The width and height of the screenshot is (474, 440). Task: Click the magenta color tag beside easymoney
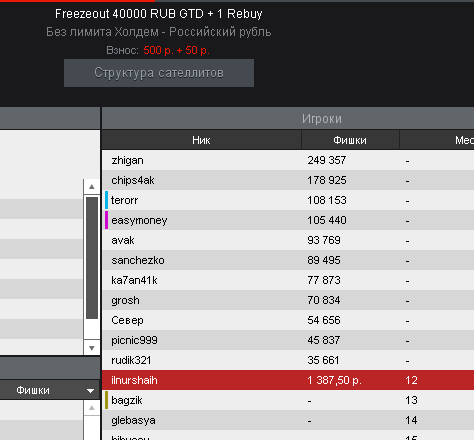pos(106,220)
